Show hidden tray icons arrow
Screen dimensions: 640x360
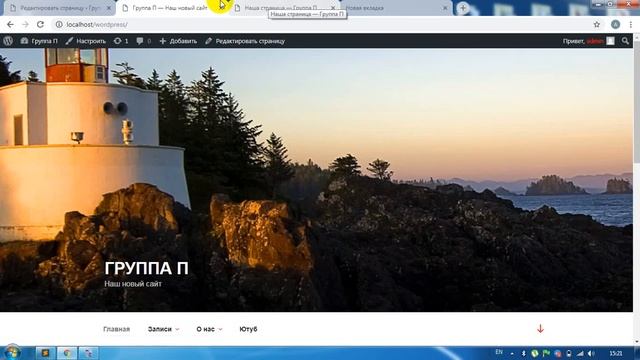click(x=512, y=353)
